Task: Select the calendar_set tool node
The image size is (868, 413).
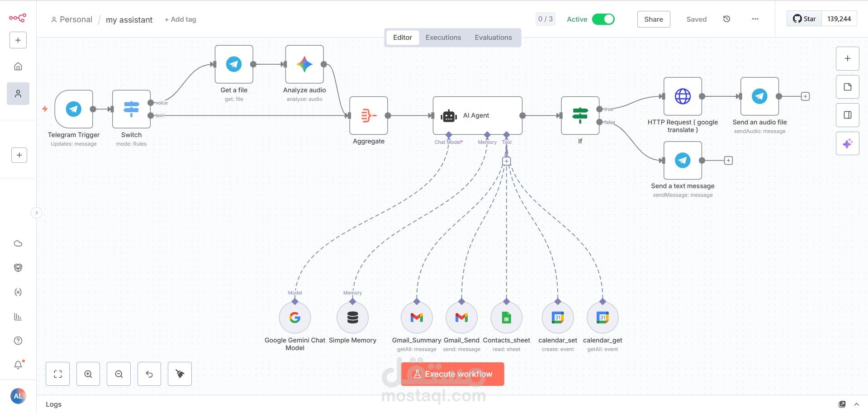Action: [x=558, y=318]
